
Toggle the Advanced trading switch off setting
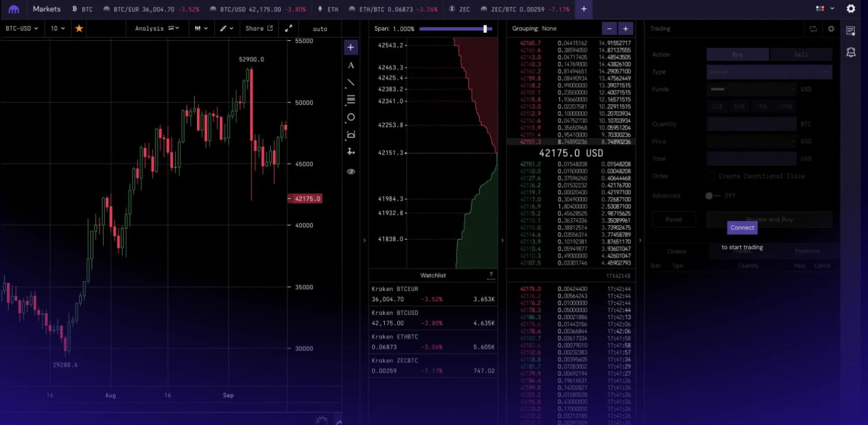[710, 196]
